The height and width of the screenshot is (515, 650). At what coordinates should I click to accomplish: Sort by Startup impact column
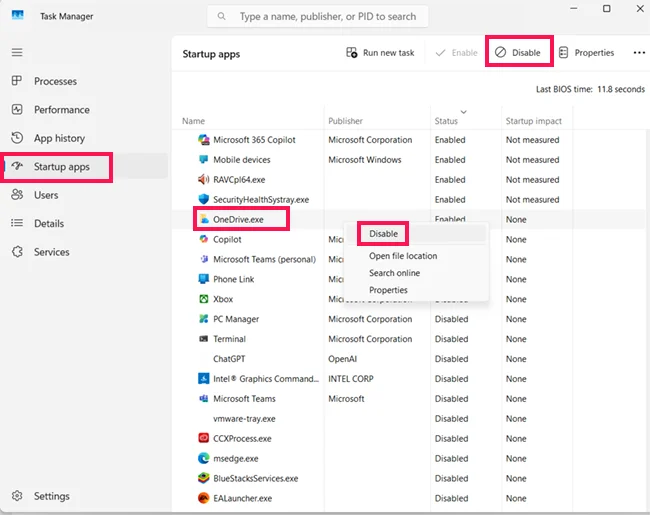click(534, 121)
